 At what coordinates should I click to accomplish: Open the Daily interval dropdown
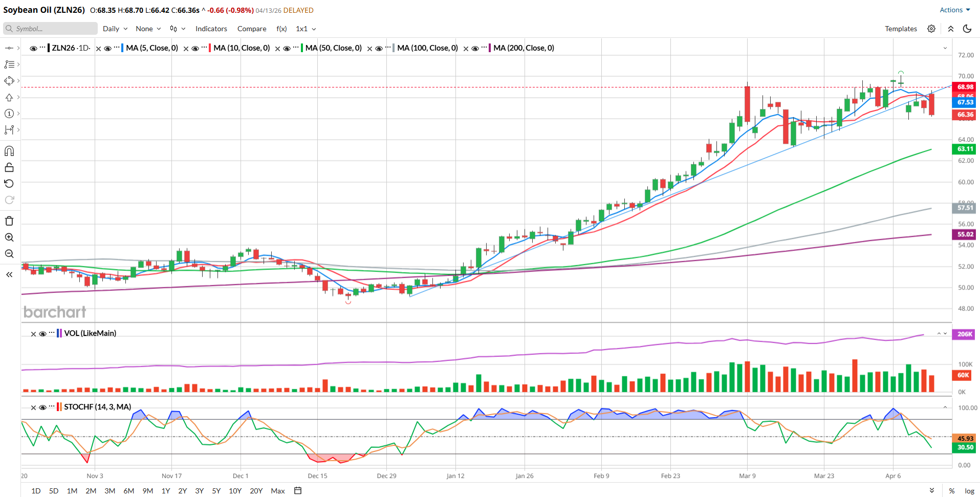pos(115,29)
